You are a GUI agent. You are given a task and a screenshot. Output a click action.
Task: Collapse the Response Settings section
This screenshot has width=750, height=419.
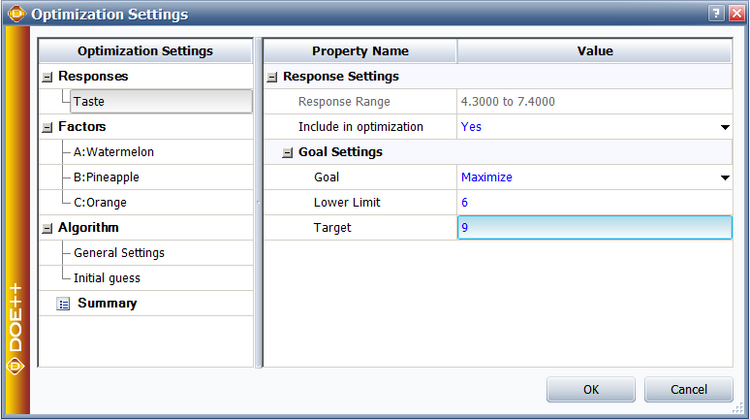pos(272,77)
